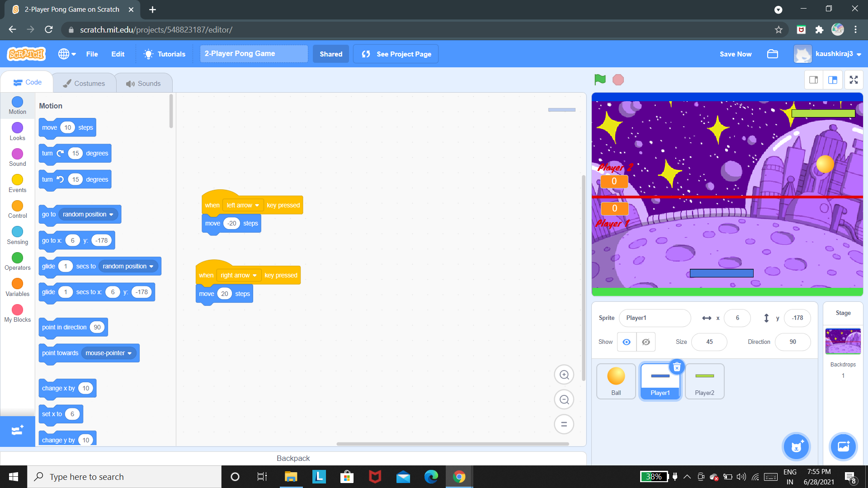The height and width of the screenshot is (488, 868).
Task: Click the choose a sprite button
Action: (x=796, y=447)
